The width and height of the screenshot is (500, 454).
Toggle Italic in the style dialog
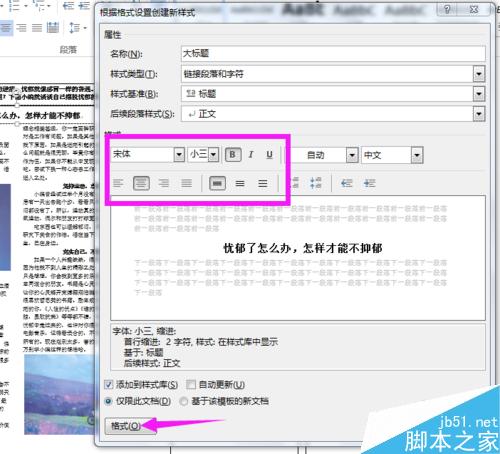pos(251,155)
